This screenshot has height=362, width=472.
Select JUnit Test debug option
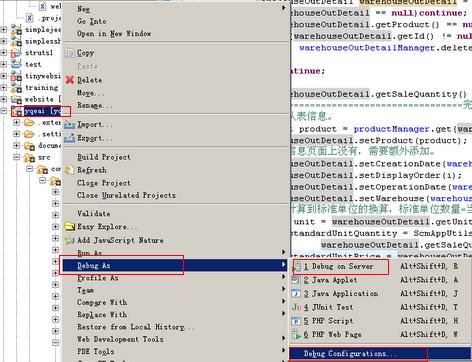(x=381, y=307)
